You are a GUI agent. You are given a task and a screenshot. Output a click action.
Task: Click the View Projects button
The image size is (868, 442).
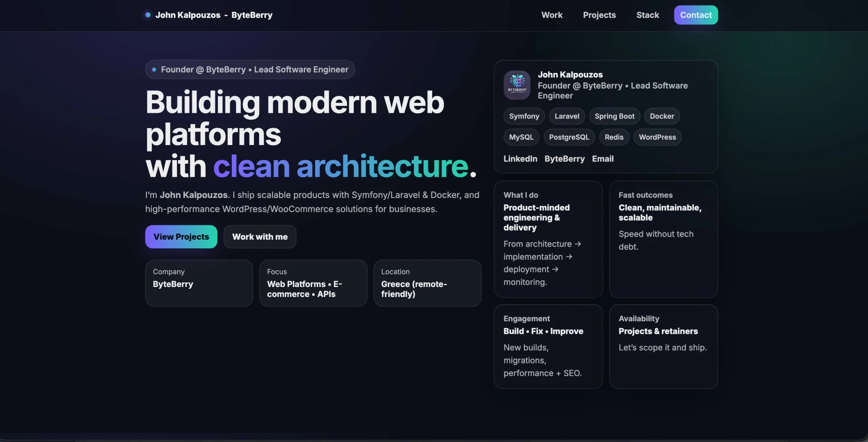tap(181, 237)
